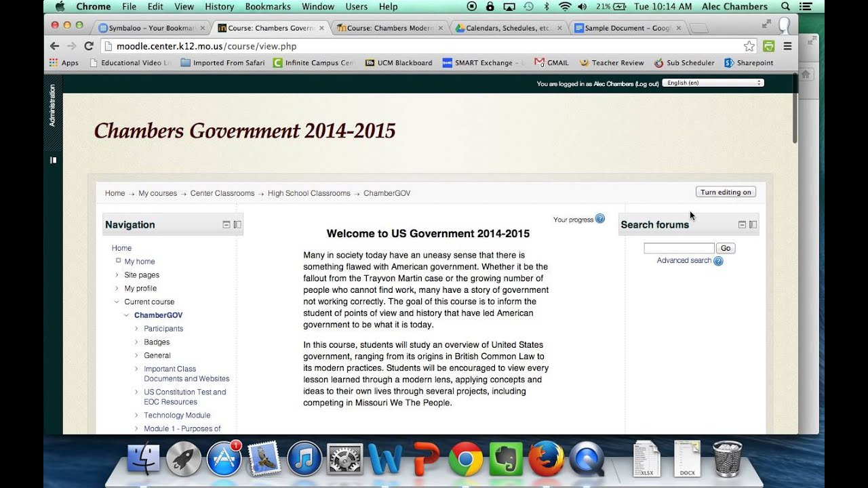Hide the Navigation block

point(226,224)
